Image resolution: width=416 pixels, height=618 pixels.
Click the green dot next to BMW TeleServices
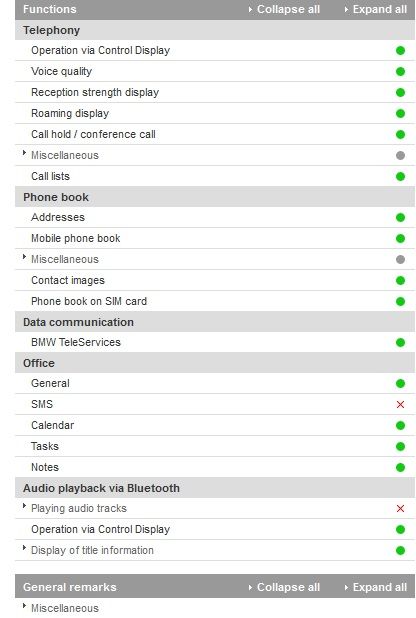pyautogui.click(x=400, y=343)
